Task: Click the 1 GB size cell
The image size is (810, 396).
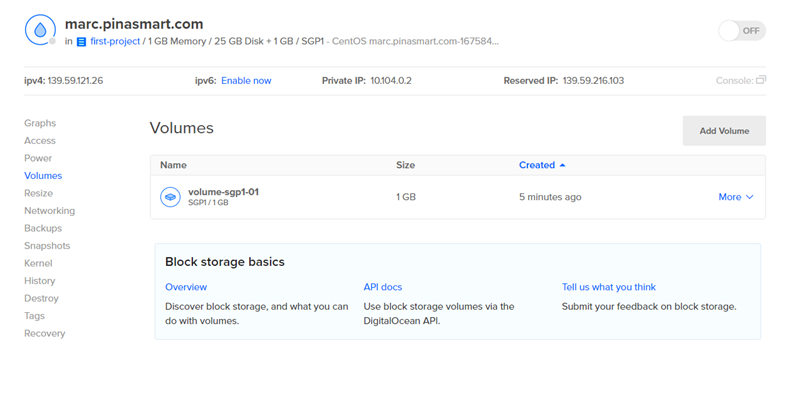Action: [406, 197]
